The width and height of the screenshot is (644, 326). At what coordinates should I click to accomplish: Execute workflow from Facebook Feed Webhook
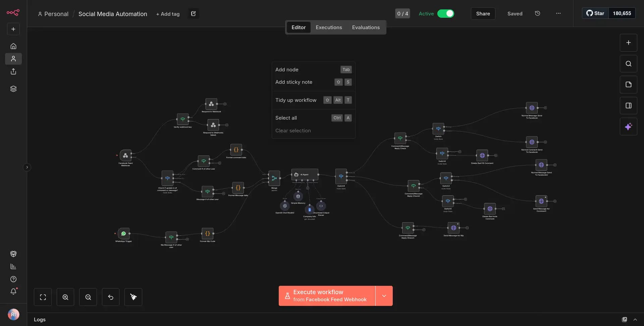pos(327,296)
